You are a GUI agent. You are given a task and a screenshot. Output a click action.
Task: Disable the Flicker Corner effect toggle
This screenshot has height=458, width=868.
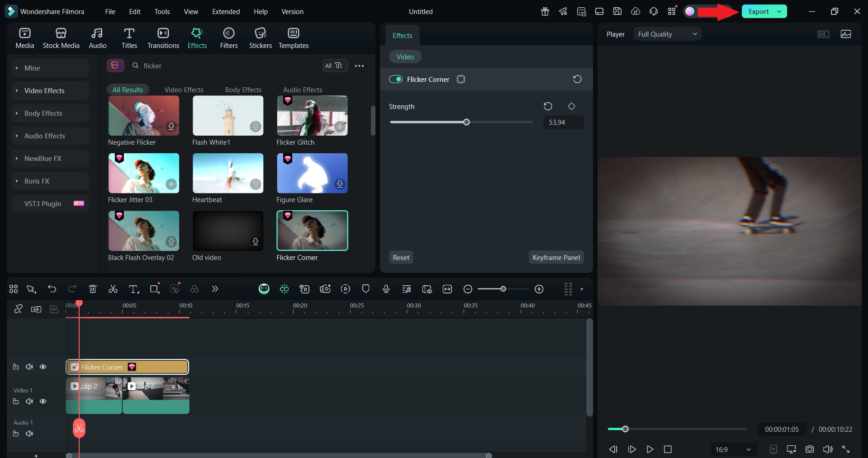tap(396, 79)
